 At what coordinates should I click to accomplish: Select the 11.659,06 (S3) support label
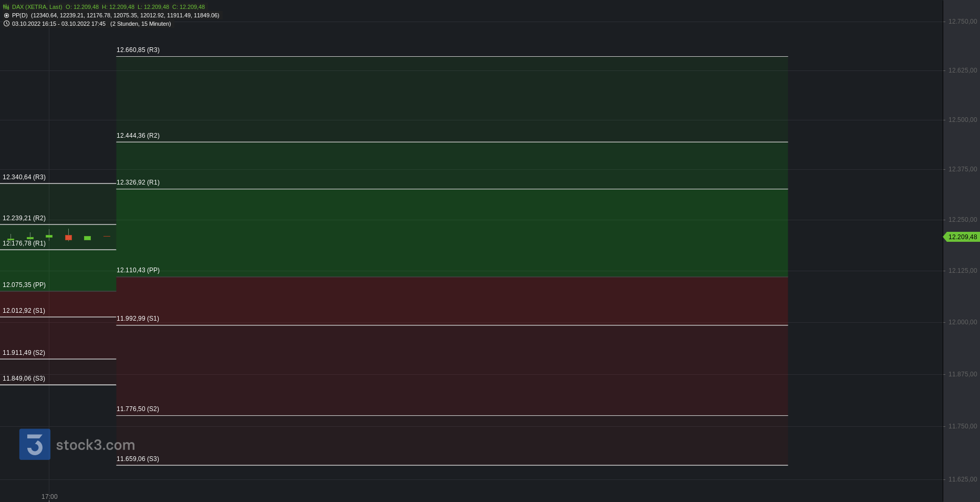138,459
